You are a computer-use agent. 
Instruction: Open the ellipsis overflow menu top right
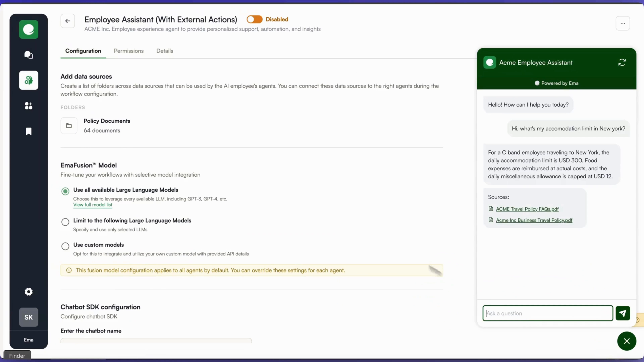623,23
